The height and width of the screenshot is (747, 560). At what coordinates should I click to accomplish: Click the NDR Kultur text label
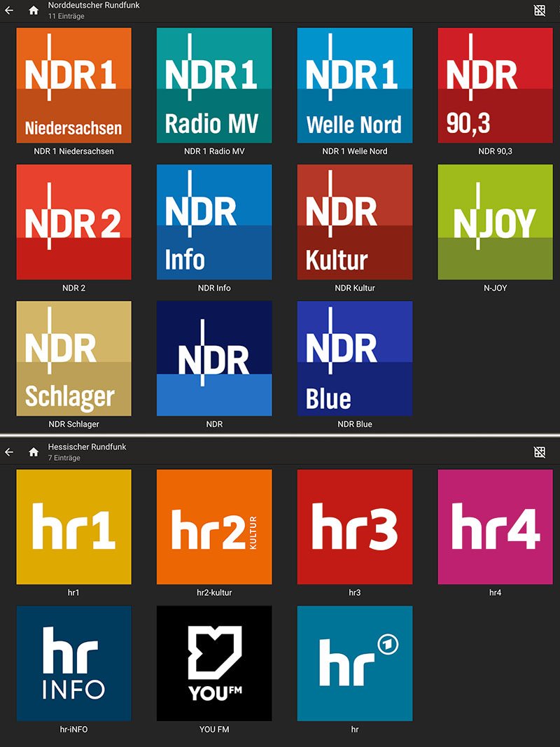point(355,288)
